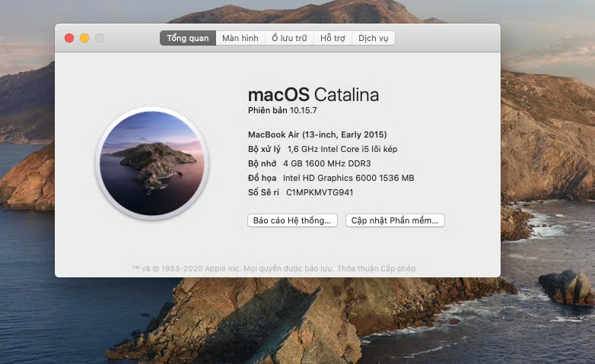The image size is (595, 364).
Task: Close the About This Mac window
Action: [x=69, y=38]
